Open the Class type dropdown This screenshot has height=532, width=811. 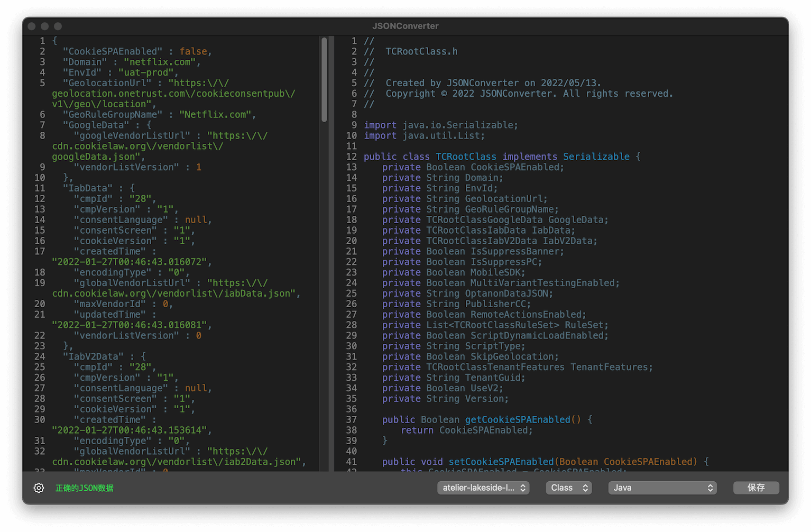569,488
